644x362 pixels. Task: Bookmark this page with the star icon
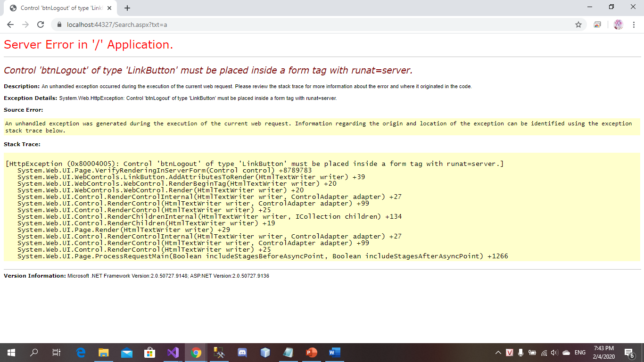coord(578,25)
